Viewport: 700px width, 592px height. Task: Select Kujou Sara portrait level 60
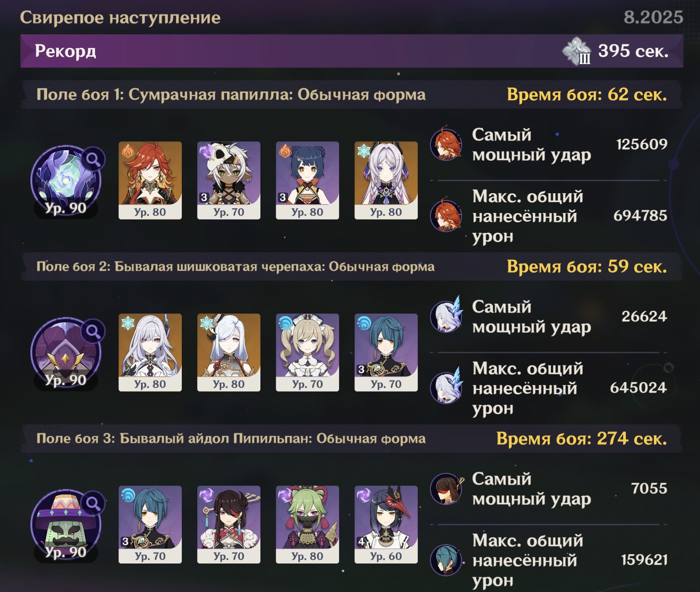tap(386, 524)
